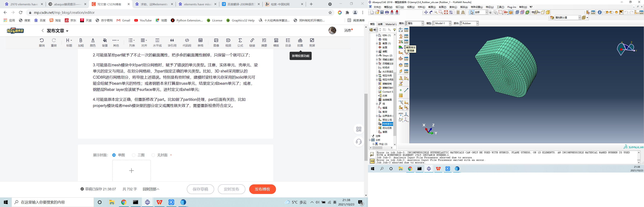This screenshot has width=644, height=207.
Task: Open the 投票 voting tool icon
Action: (x=300, y=40)
